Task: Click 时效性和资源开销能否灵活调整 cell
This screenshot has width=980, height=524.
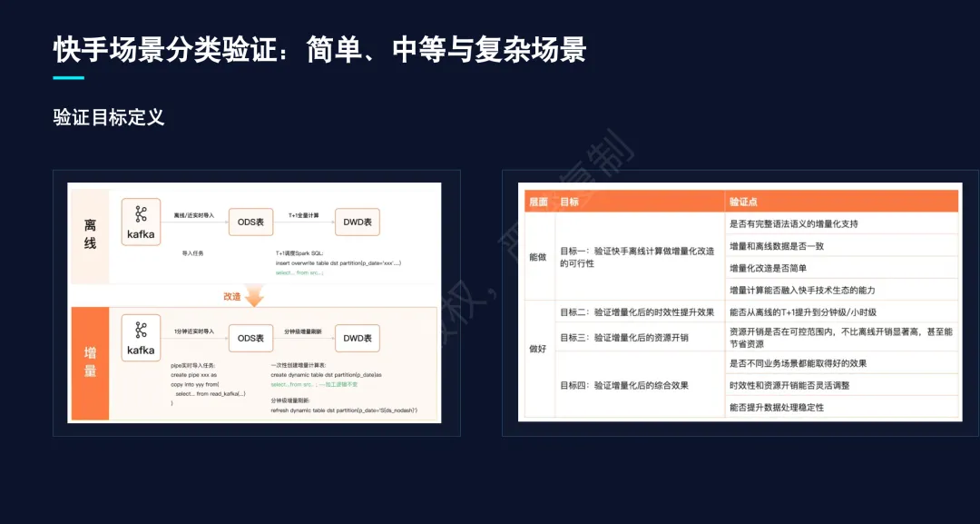Action: pos(841,385)
